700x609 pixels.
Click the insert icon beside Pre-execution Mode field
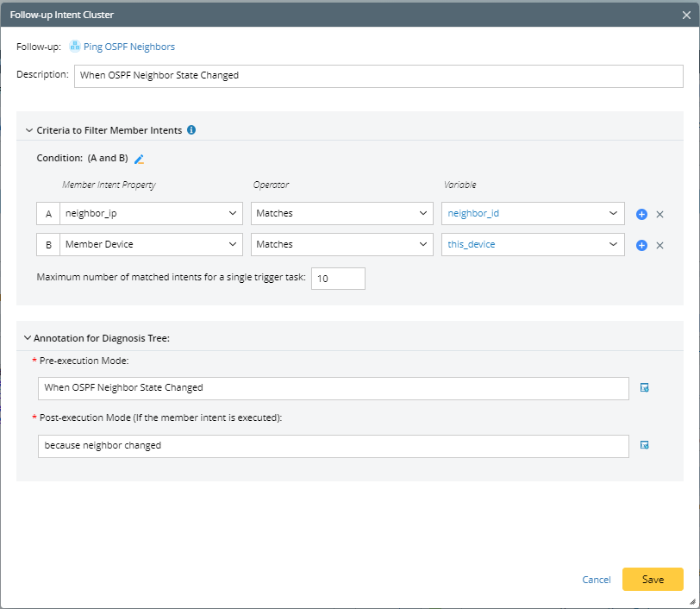pyautogui.click(x=644, y=388)
